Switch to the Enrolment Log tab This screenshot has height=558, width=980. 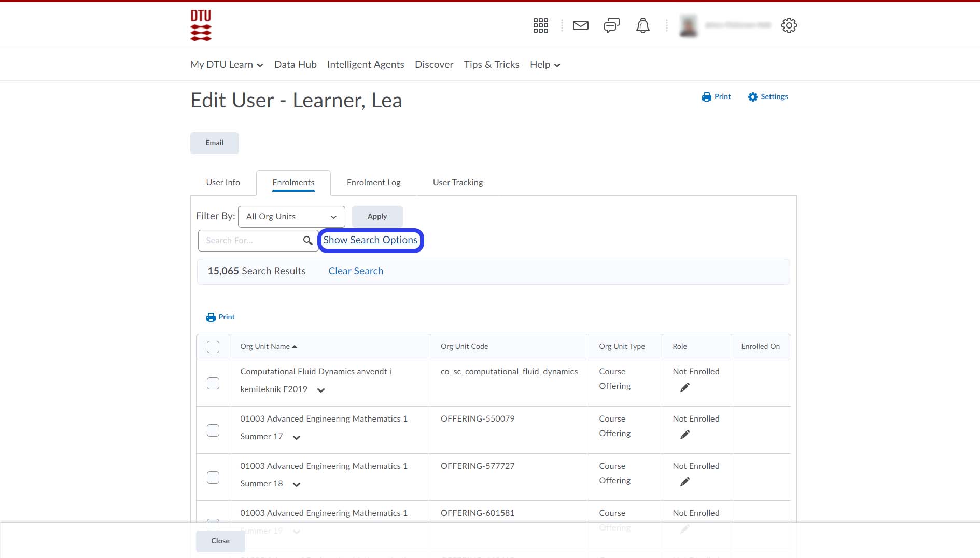[x=373, y=183]
